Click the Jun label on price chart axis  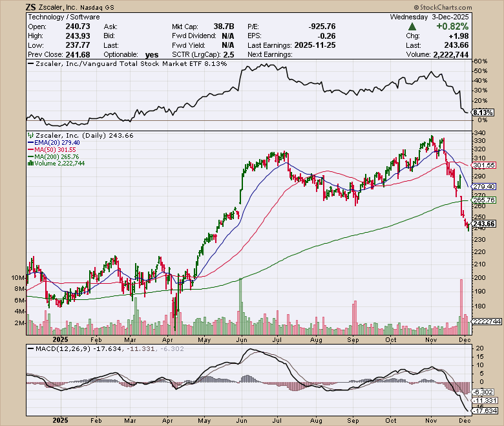coord(242,340)
